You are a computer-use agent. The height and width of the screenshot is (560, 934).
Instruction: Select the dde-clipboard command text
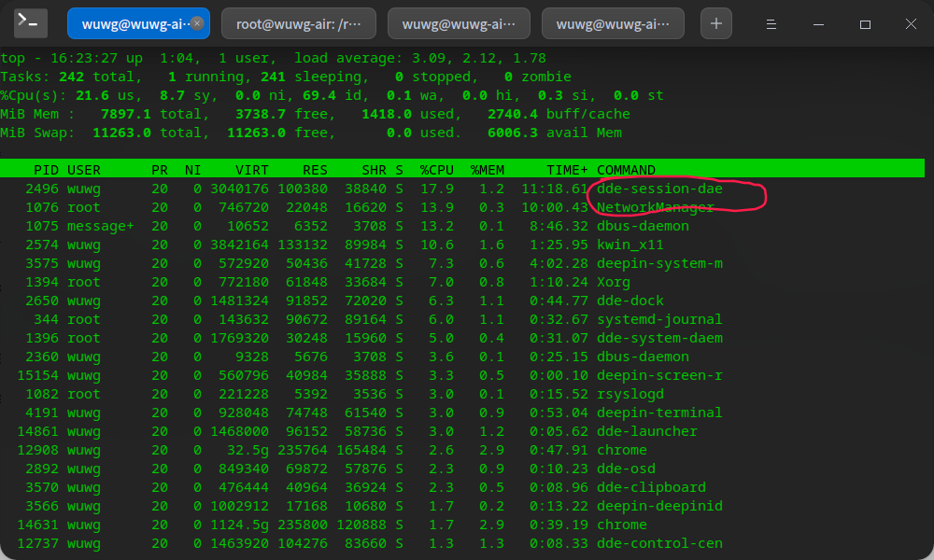pyautogui.click(x=651, y=487)
